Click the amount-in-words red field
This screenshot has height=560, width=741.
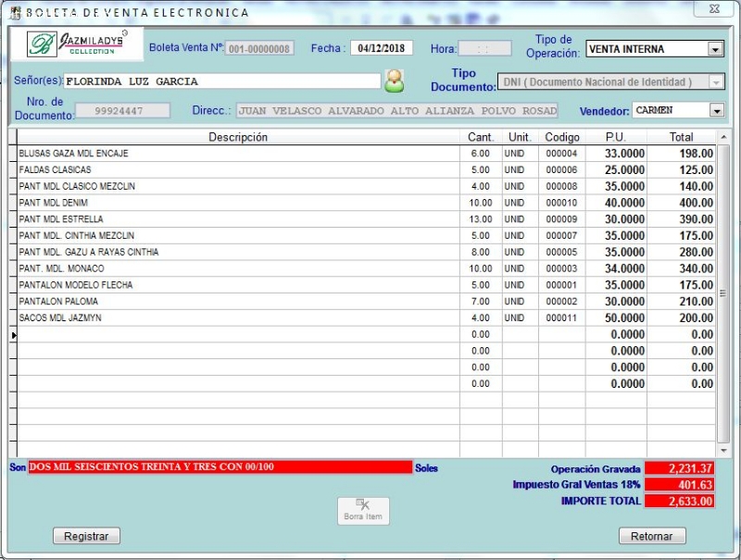coord(220,467)
